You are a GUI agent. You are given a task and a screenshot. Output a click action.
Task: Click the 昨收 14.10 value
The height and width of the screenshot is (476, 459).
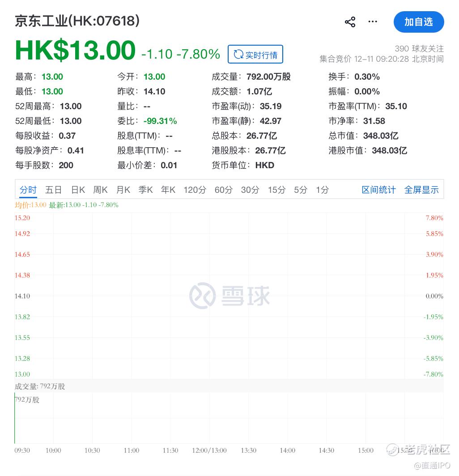pyautogui.click(x=154, y=91)
